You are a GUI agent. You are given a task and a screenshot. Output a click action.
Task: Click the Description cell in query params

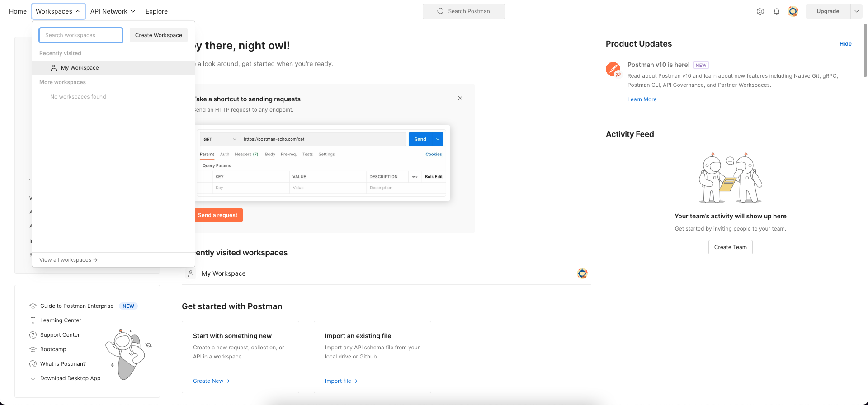[x=406, y=188]
